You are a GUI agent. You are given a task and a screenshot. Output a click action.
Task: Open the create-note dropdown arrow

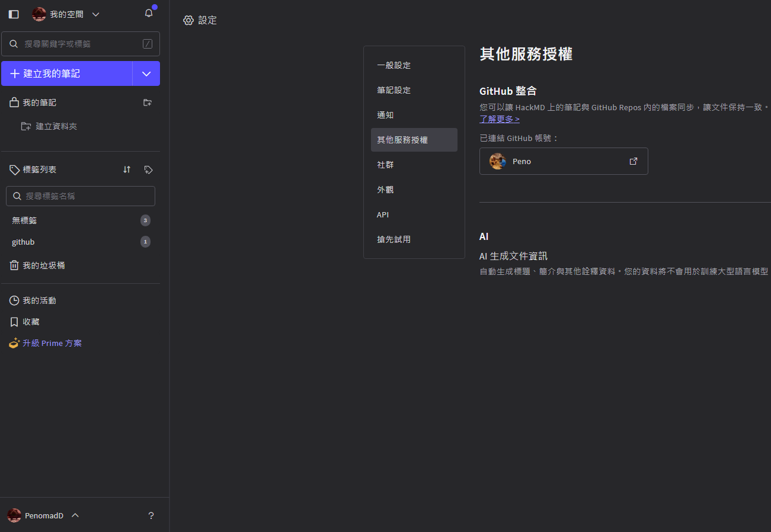click(x=146, y=73)
